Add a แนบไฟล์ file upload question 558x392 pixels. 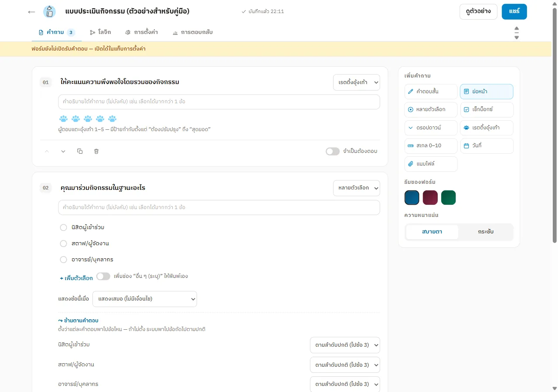(431, 164)
